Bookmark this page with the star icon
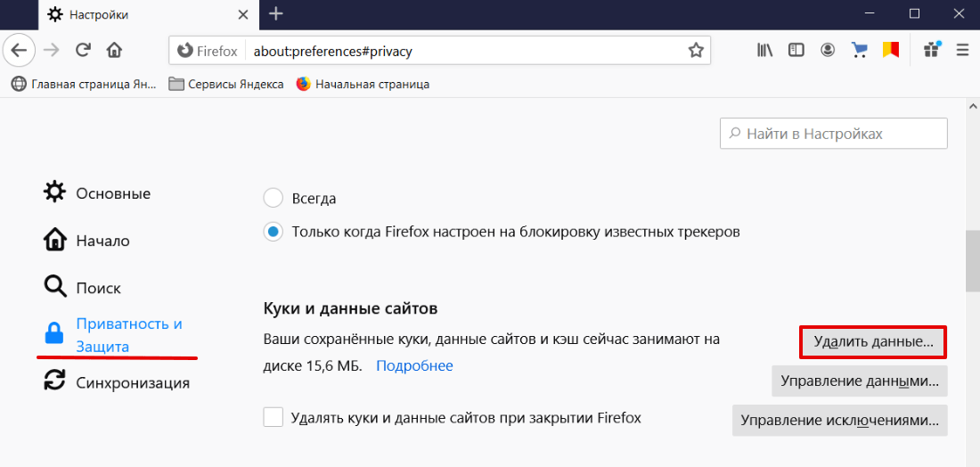Screen dimensions: 980x467 coord(696,51)
